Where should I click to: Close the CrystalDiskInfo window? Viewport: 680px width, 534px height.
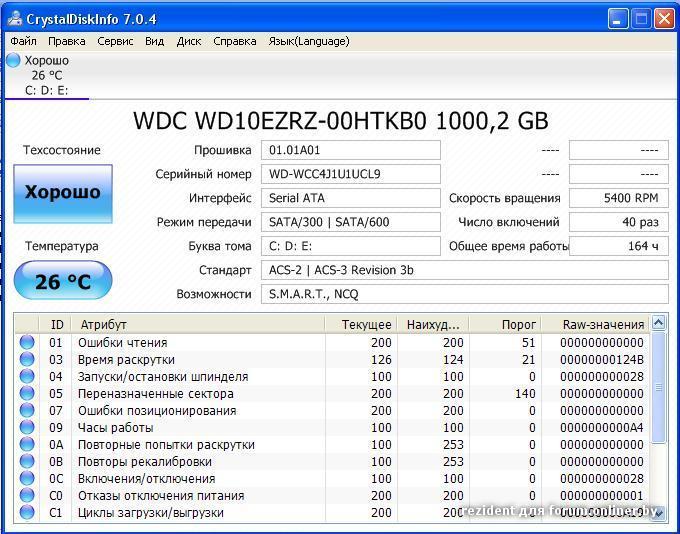tap(664, 19)
